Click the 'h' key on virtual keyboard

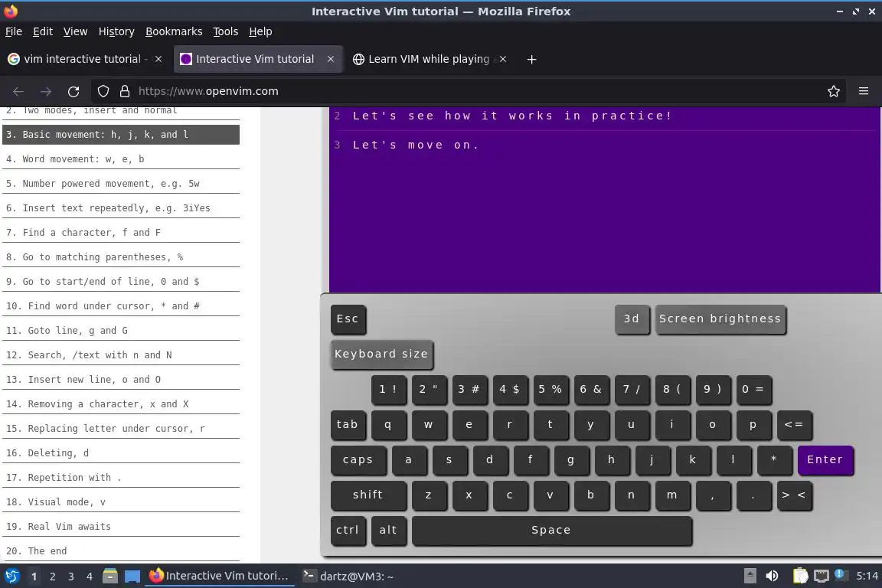coord(612,459)
